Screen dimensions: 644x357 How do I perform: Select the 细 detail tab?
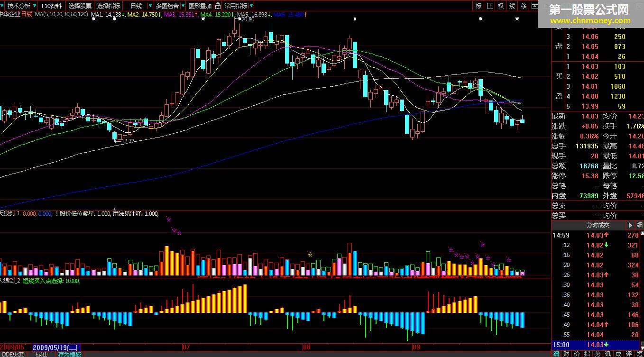pos(556,353)
